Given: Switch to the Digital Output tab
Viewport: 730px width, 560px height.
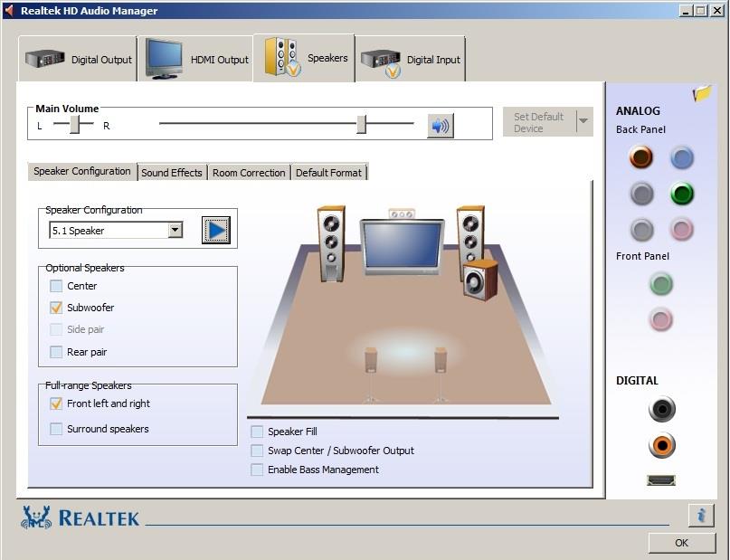Looking at the screenshot, I should [78, 59].
